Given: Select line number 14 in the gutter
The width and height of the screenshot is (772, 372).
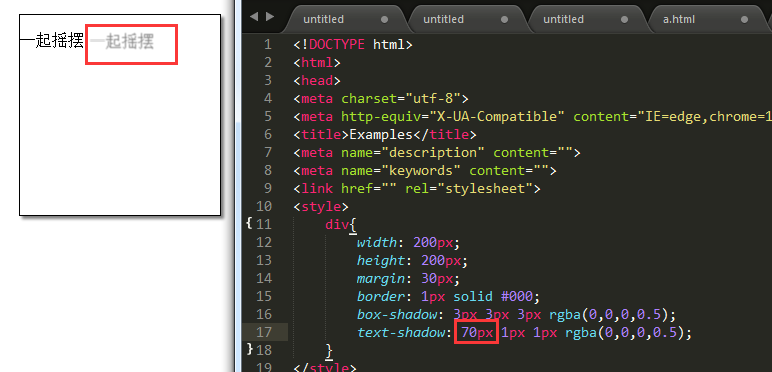Looking at the screenshot, I should 264,279.
